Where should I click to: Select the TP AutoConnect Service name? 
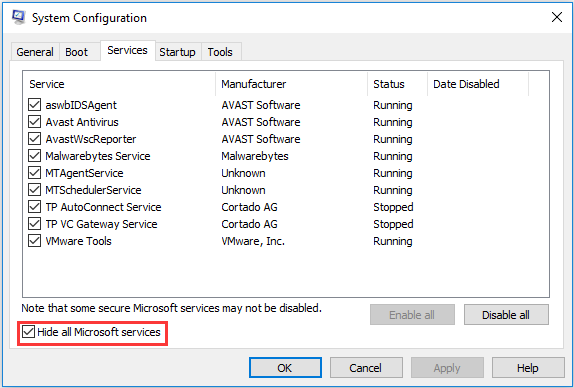pos(103,207)
